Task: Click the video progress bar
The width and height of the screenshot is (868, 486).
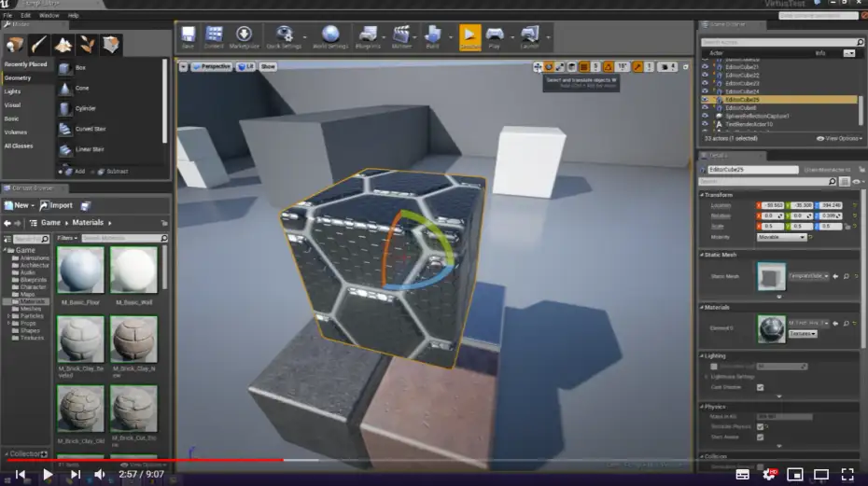Action: point(434,460)
